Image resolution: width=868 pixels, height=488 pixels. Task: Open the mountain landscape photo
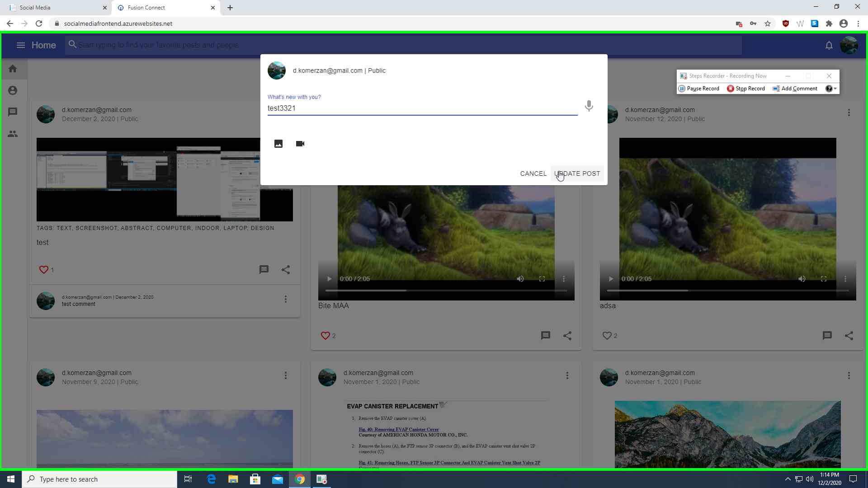(x=727, y=434)
